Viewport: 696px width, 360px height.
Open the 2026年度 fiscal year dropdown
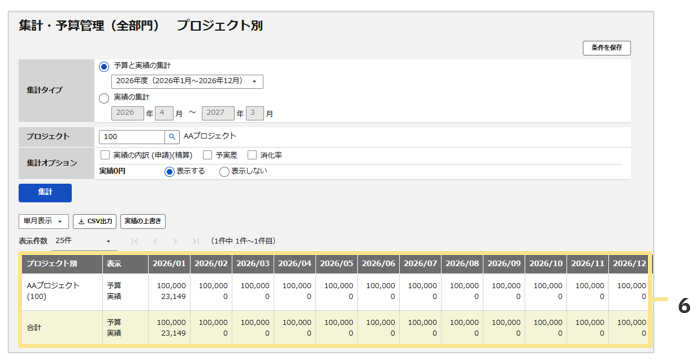[x=187, y=82]
